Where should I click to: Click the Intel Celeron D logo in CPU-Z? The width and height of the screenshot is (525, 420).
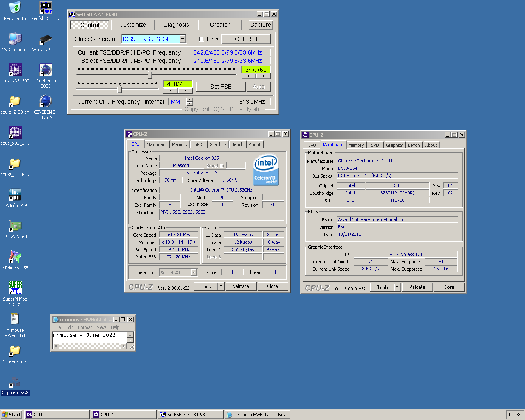pyautogui.click(x=266, y=169)
